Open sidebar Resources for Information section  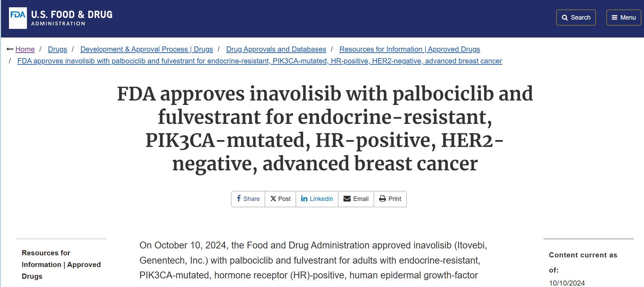point(61,264)
